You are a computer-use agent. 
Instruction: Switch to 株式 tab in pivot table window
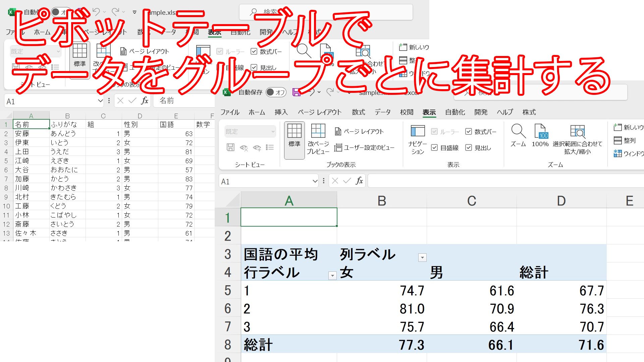click(x=529, y=112)
